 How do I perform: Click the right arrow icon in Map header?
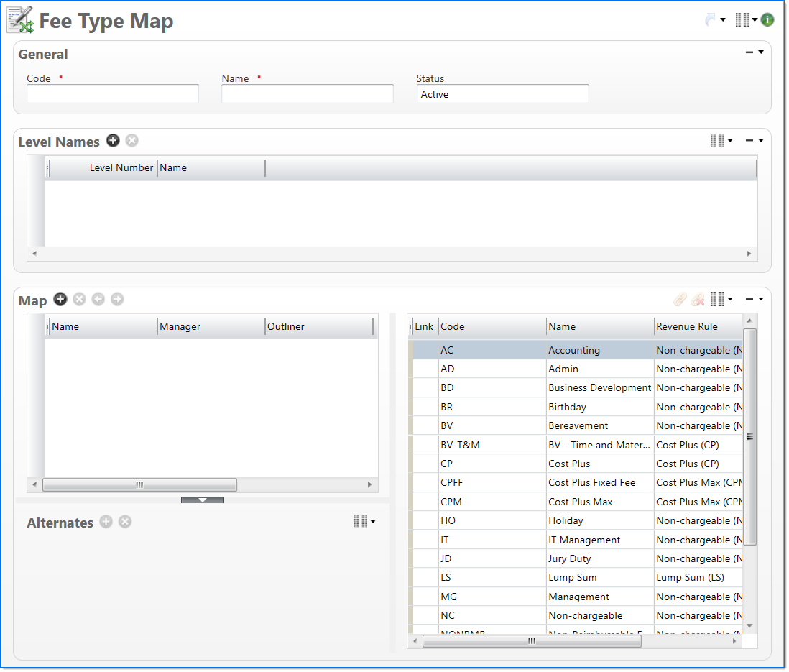[x=117, y=300]
